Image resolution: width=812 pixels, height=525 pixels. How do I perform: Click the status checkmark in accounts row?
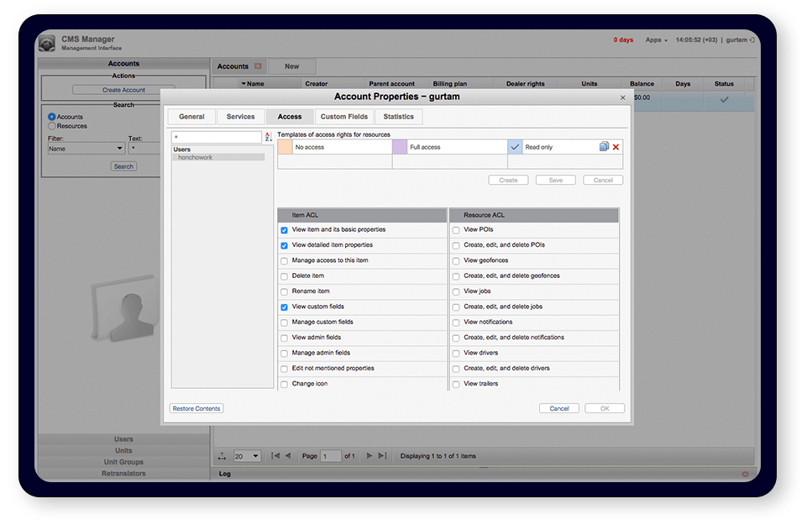[x=724, y=99]
